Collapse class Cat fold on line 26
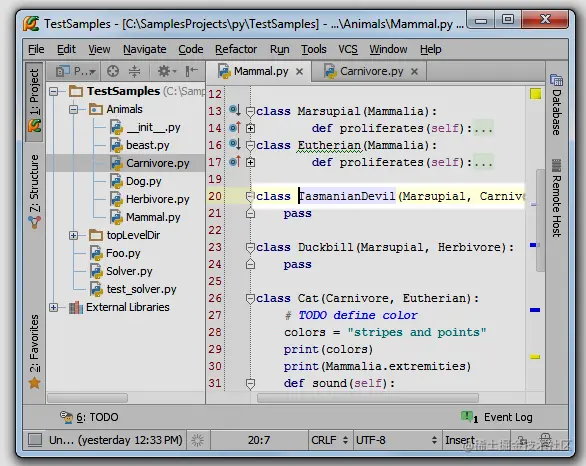The width and height of the screenshot is (586, 466). tap(250, 299)
